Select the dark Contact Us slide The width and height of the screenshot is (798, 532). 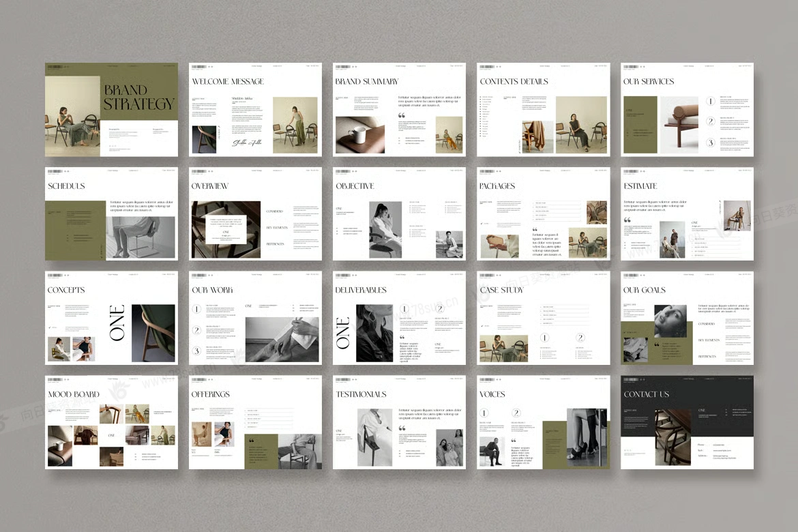click(x=687, y=423)
